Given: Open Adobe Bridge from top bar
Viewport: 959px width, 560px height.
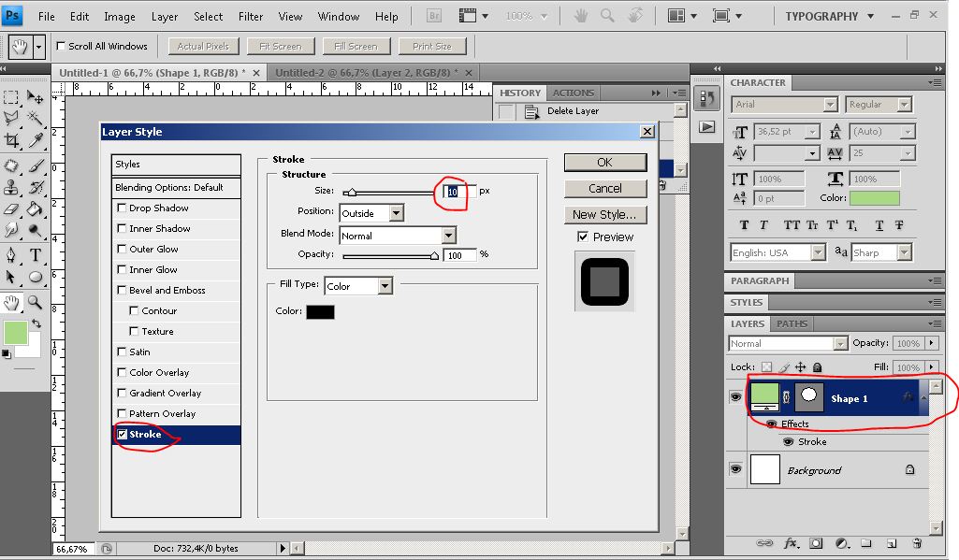Looking at the screenshot, I should [433, 16].
